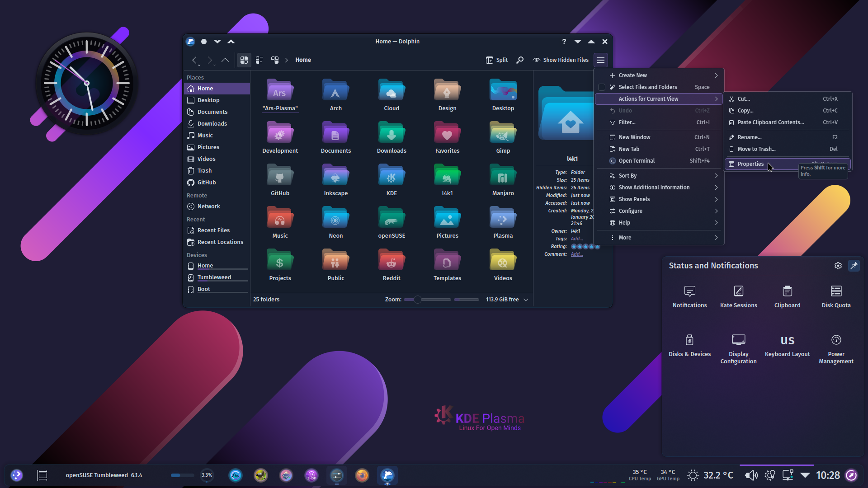This screenshot has height=488, width=868.
Task: Open Disks & Devices widget
Action: pos(690,346)
